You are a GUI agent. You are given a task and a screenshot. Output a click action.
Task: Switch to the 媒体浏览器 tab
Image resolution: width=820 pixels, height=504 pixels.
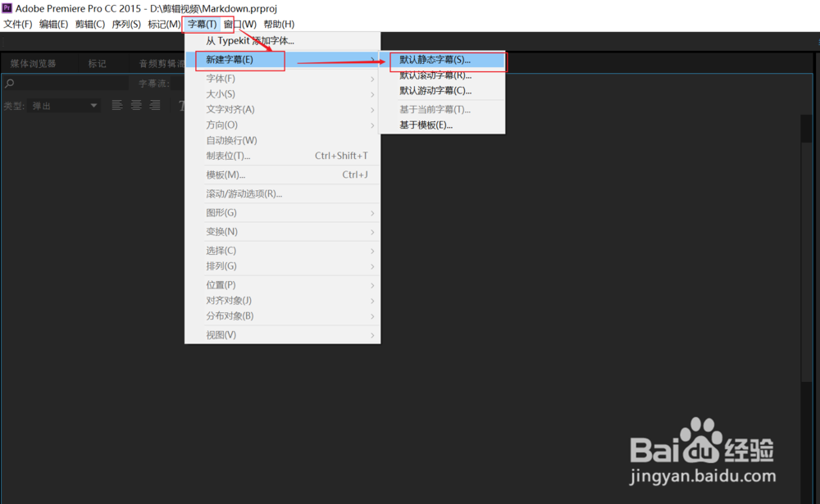pos(33,63)
